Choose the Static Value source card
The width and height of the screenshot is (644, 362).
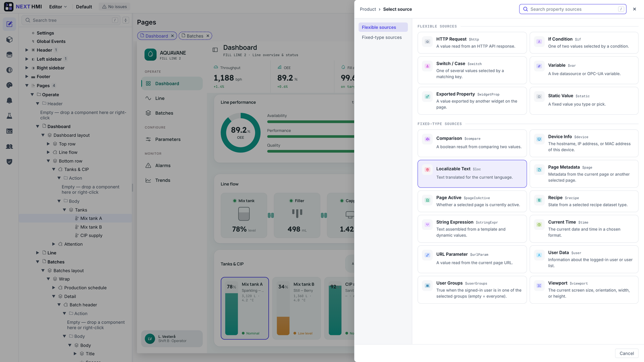click(x=584, y=101)
